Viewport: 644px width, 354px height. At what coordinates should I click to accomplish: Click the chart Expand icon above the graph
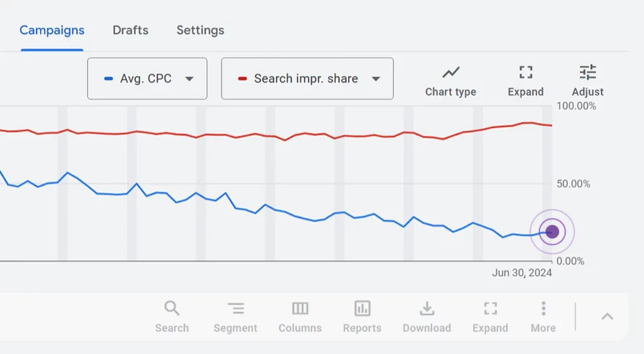click(x=525, y=72)
